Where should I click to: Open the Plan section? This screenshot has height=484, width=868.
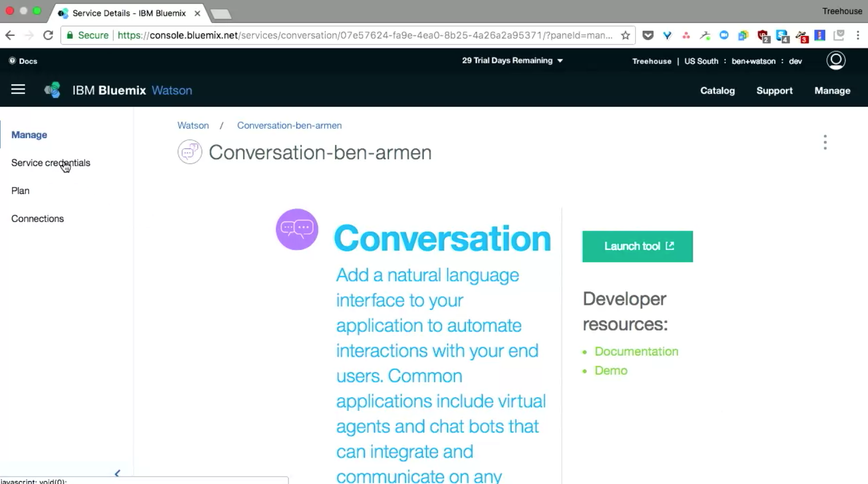coord(21,191)
